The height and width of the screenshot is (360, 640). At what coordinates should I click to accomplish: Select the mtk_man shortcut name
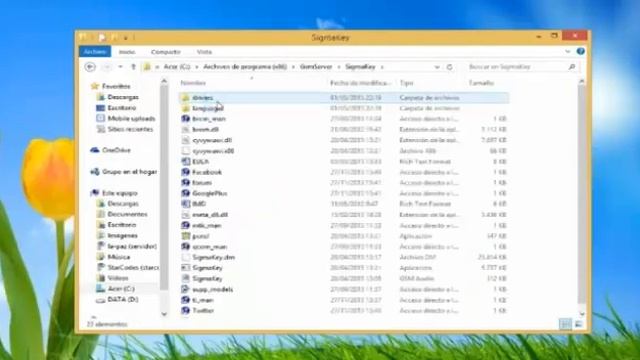[x=207, y=225]
